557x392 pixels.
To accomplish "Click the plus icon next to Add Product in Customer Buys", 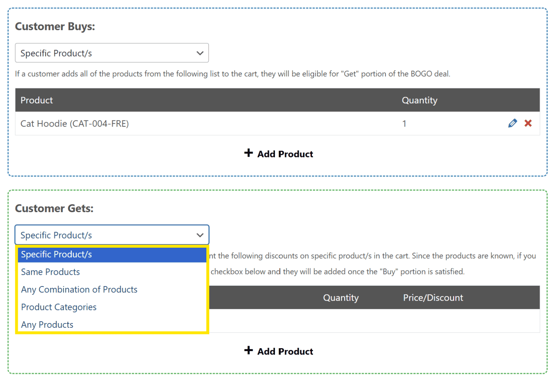I will [248, 153].
